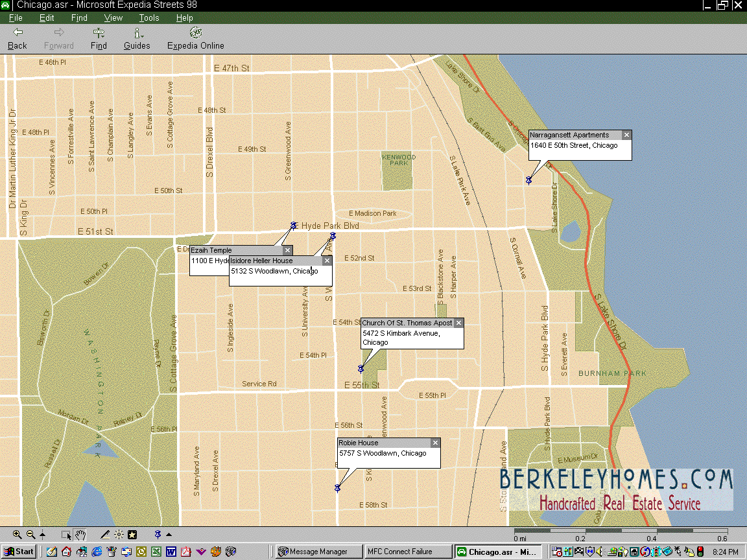Activate the hand pan tool
The image size is (747, 560).
(x=80, y=535)
